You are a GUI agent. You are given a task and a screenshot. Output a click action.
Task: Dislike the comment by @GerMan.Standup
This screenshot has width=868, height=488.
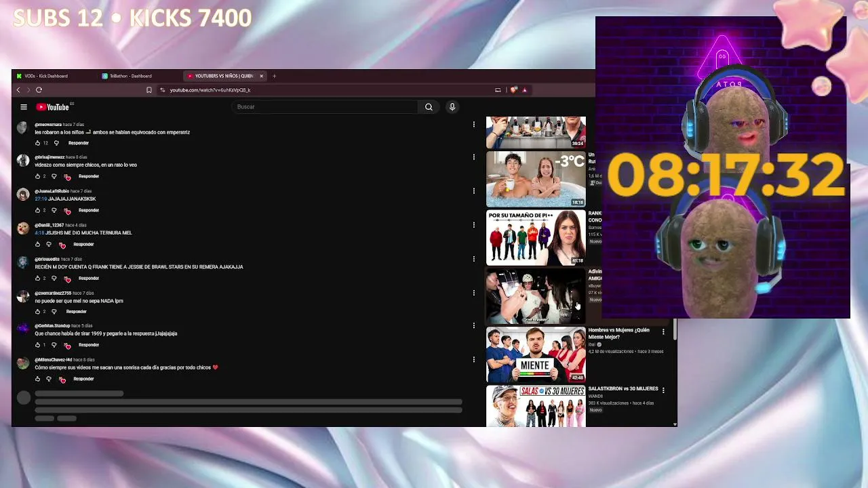(54, 345)
